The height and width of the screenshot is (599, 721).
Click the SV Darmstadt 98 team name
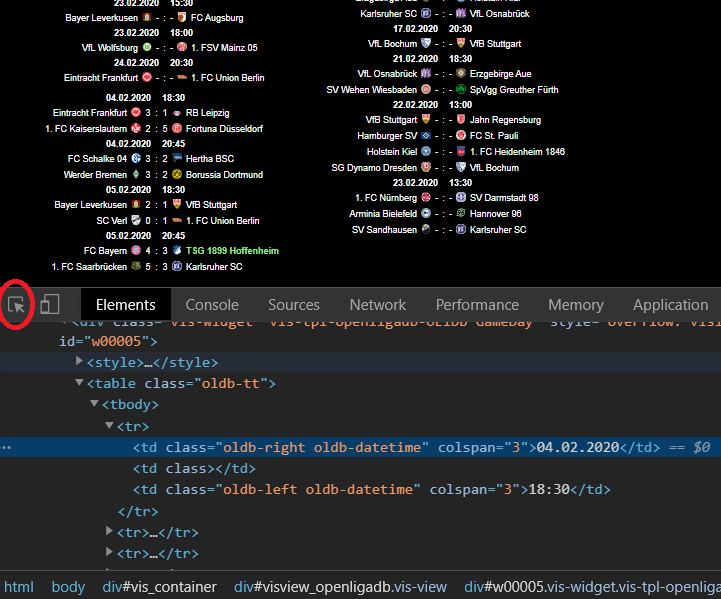click(x=504, y=198)
